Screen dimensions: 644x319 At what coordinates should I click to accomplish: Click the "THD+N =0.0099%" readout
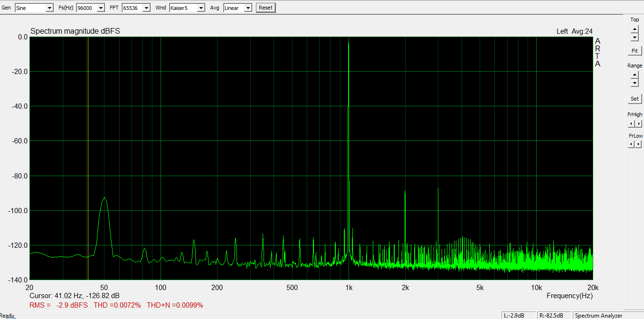coord(175,305)
